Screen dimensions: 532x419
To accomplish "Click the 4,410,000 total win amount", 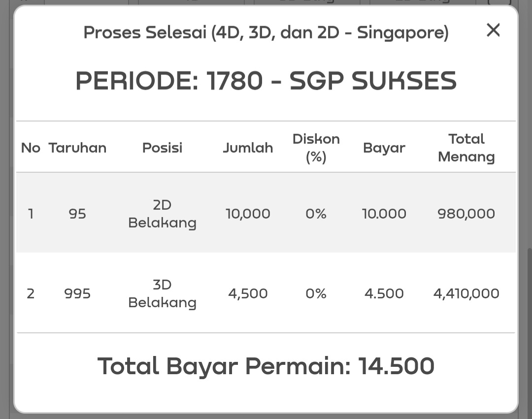I will [x=466, y=293].
